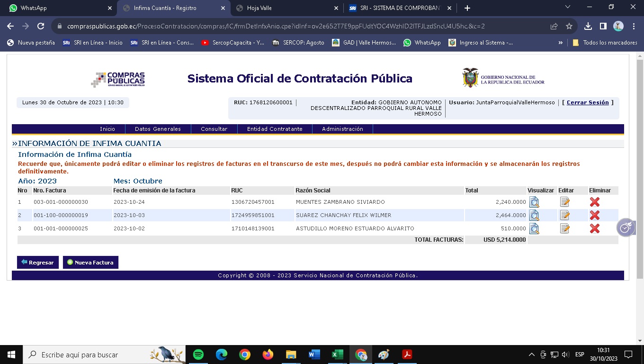This screenshot has height=364, width=644.
Task: Click the Cerrar Sesión link
Action: (x=588, y=102)
